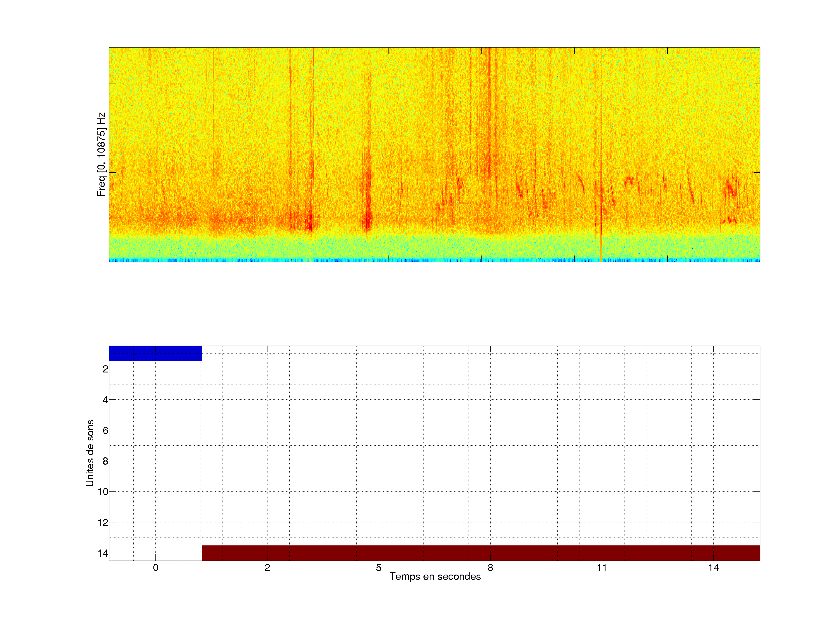Screen dimensions: 840x630
Task: Click y-axis tick label 2
Action: click(x=105, y=369)
